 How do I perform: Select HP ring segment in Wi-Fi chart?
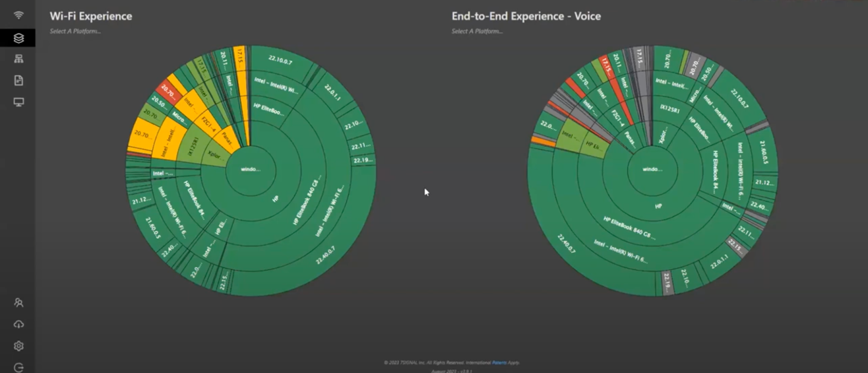pyautogui.click(x=275, y=199)
